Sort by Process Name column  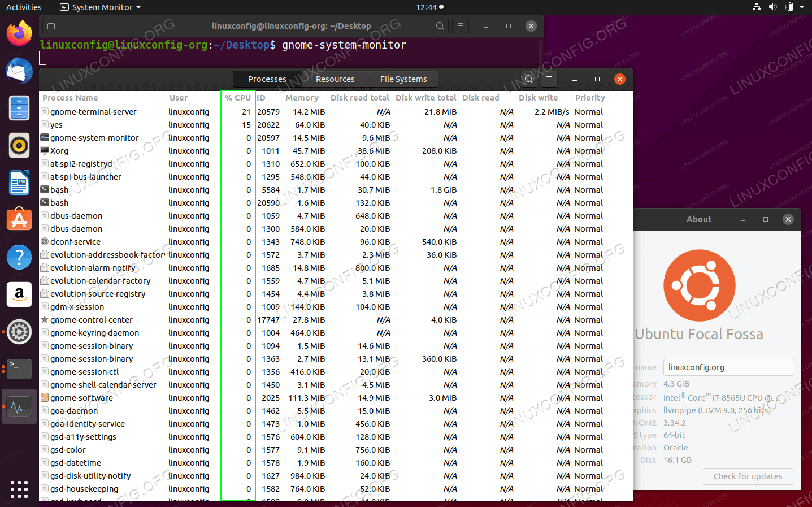102,98
